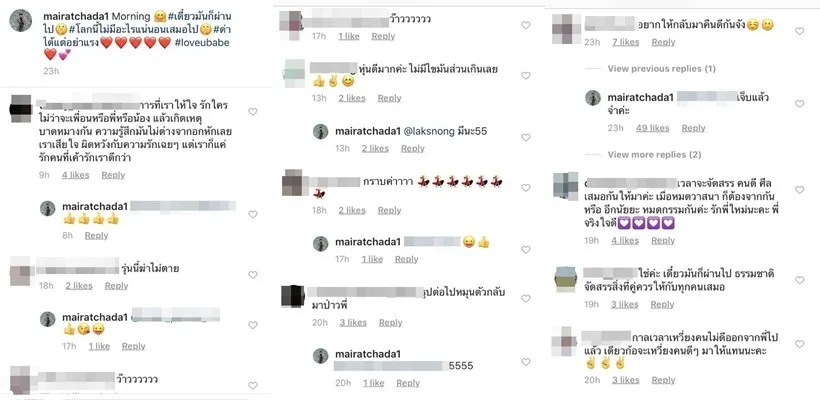Tap heart on 'อยากให้กลับมาคืนดีกันจัง' comment

pyautogui.click(x=799, y=31)
